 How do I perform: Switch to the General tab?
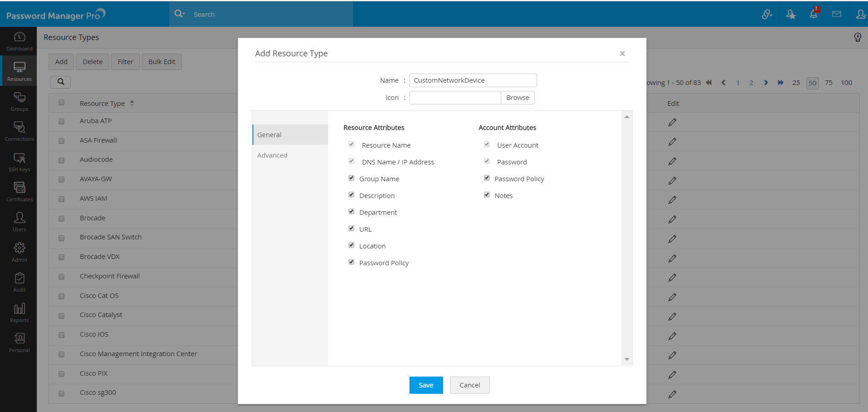(290, 135)
